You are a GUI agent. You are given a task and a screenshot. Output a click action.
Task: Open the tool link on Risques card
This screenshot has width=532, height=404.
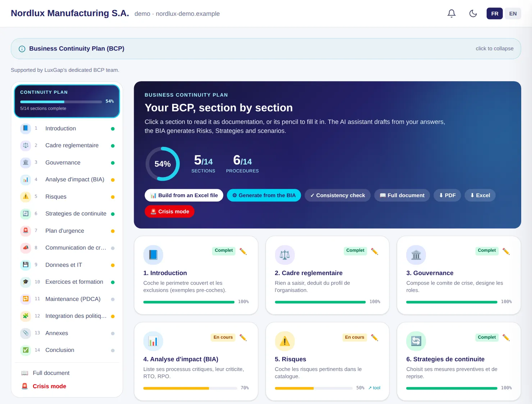tap(374, 388)
